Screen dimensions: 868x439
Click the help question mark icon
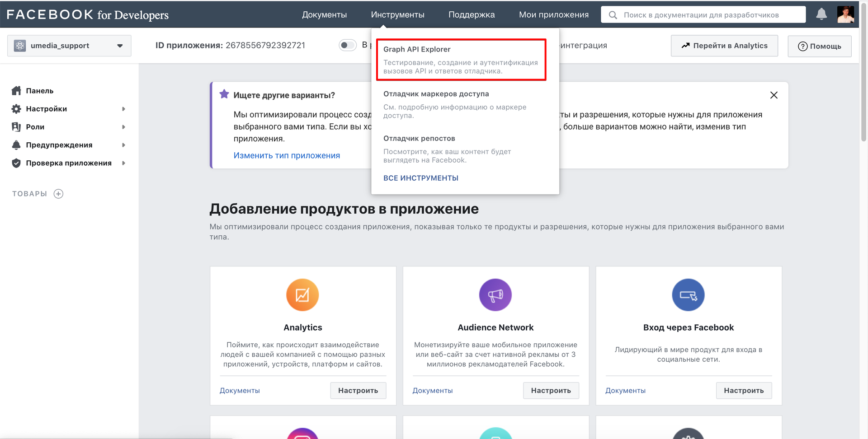coord(803,46)
